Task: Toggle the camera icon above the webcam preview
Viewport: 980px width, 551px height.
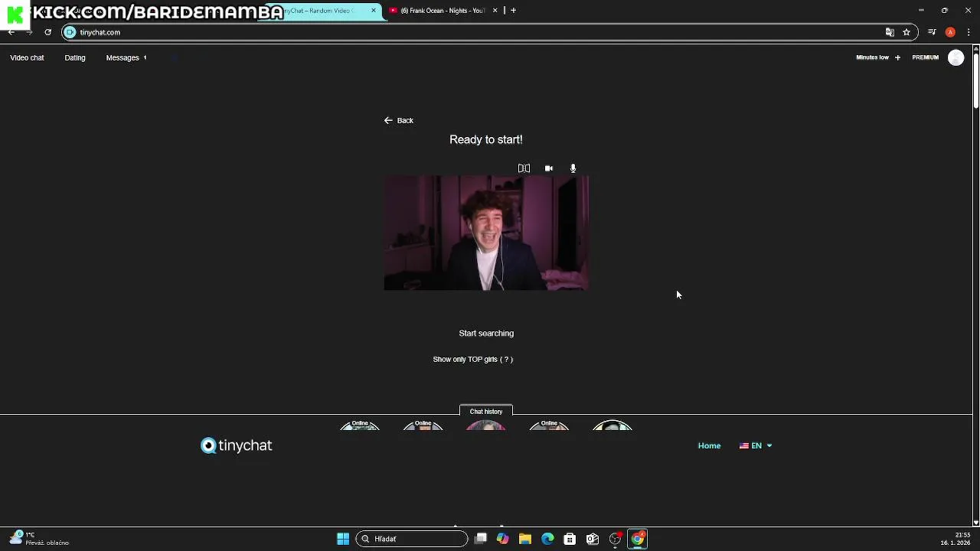Action: [549, 168]
